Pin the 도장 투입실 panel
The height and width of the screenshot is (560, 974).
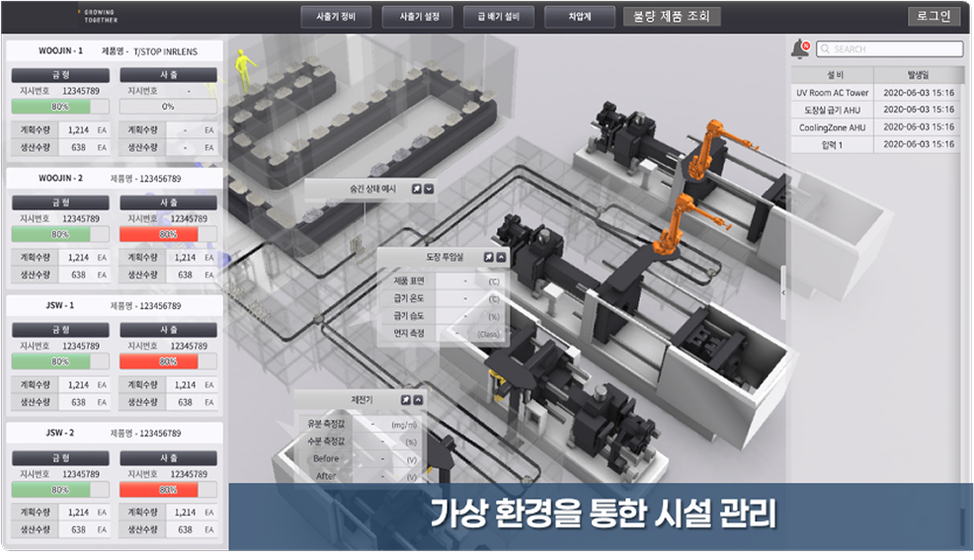pos(488,257)
